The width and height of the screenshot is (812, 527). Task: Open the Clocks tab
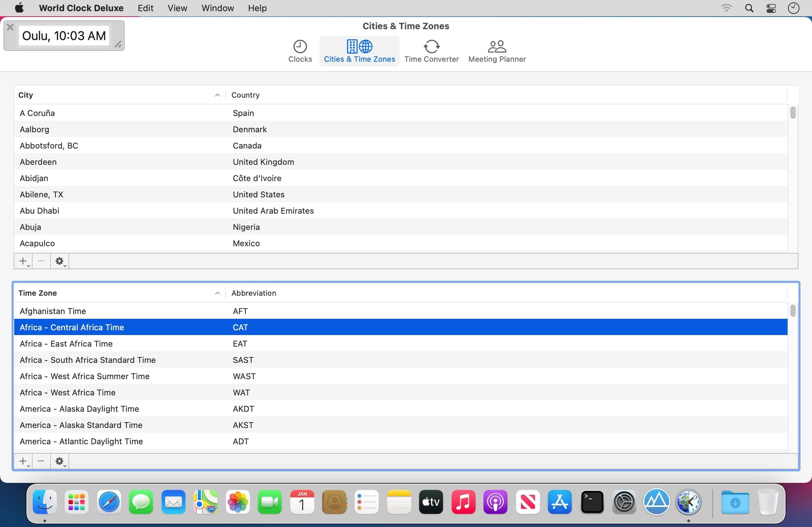300,51
